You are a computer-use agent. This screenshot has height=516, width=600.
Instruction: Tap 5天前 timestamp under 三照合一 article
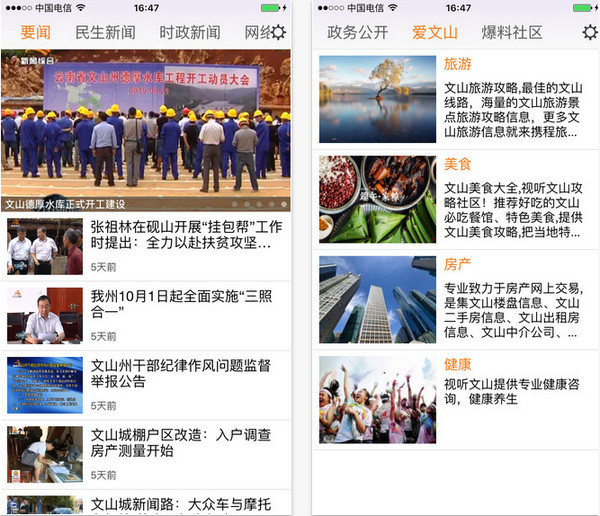[103, 336]
